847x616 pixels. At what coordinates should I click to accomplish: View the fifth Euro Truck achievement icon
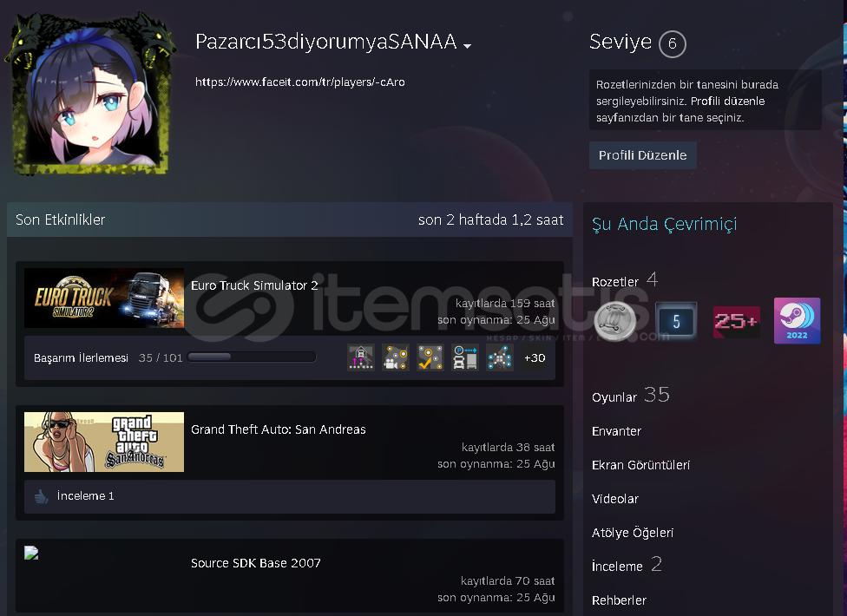click(x=500, y=357)
